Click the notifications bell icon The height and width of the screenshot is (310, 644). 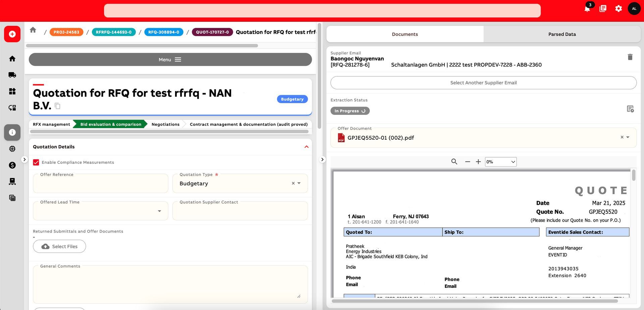(587, 9)
